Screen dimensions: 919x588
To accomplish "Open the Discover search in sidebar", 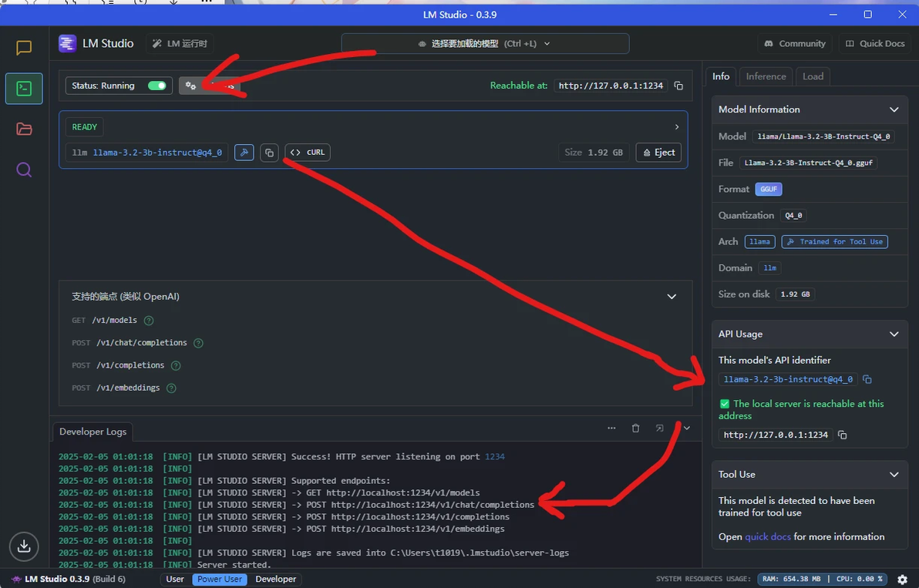I will tap(24, 170).
